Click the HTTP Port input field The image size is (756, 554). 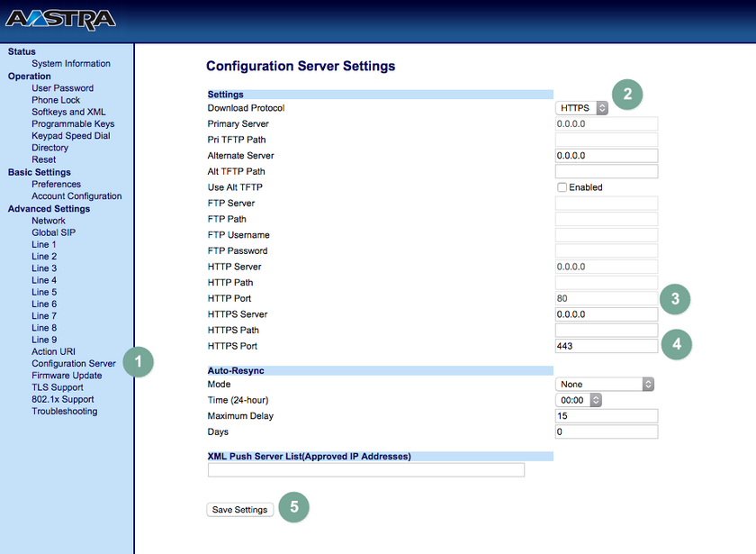pyautogui.click(x=606, y=298)
